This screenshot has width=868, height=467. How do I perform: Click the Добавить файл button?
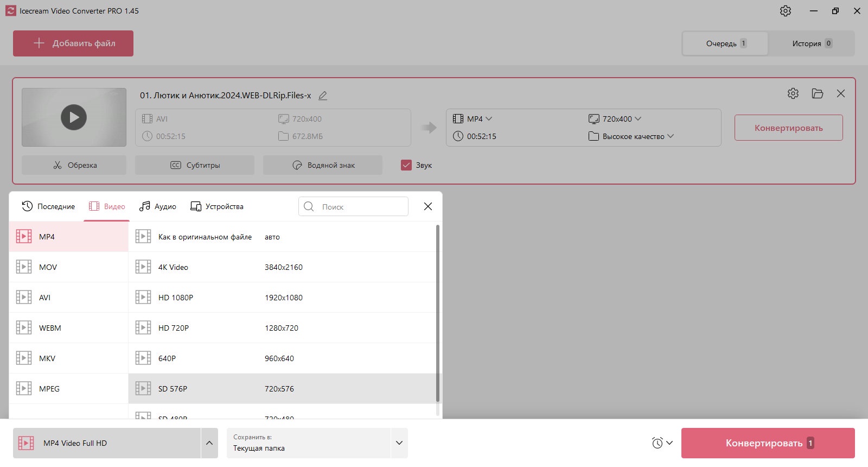73,43
